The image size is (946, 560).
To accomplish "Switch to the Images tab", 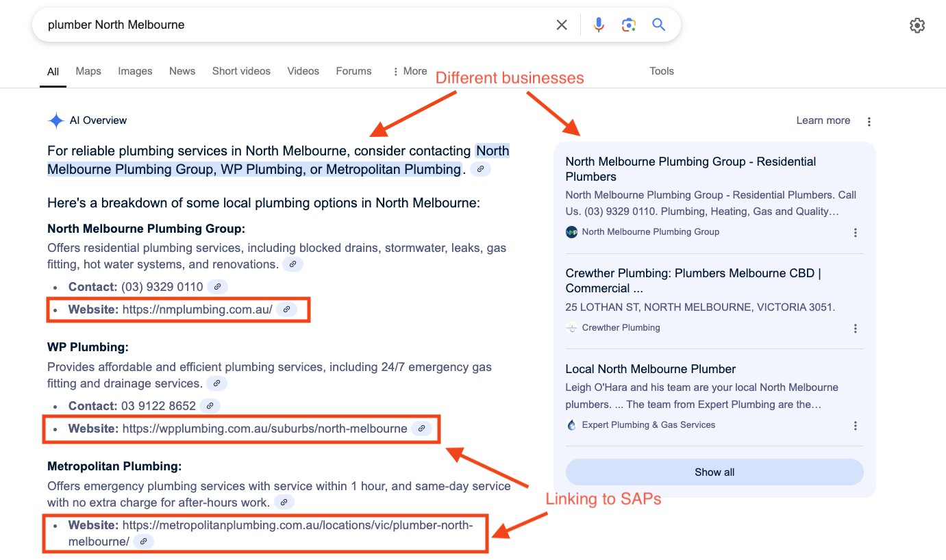I will (x=135, y=71).
